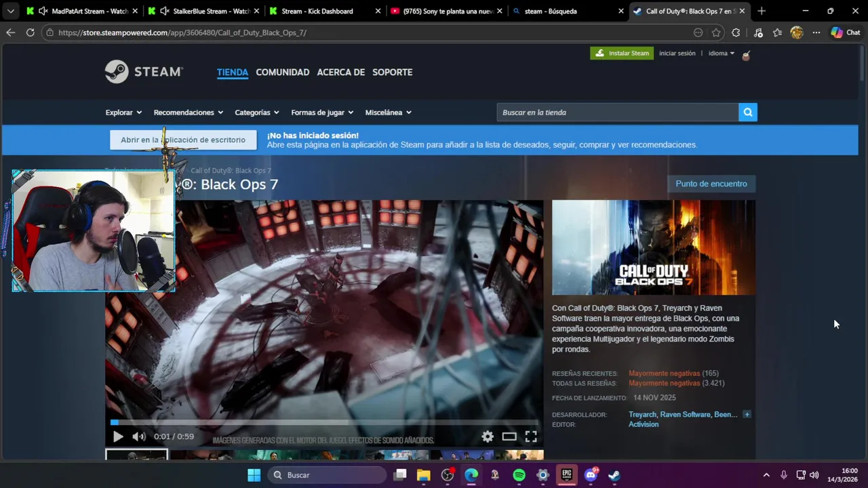Image resolution: width=868 pixels, height=488 pixels.
Task: Open Copilot Chat button
Action: pos(846,33)
